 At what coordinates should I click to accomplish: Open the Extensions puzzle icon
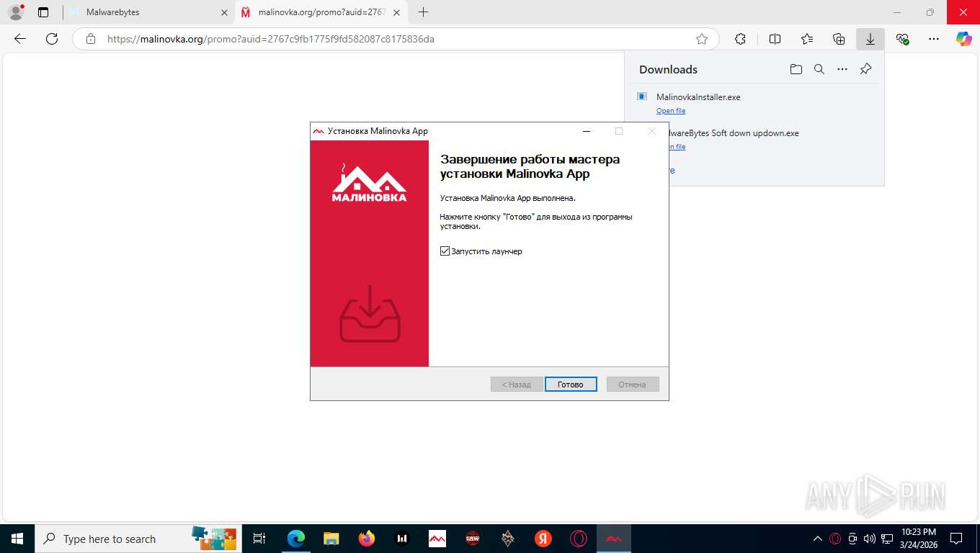[740, 39]
